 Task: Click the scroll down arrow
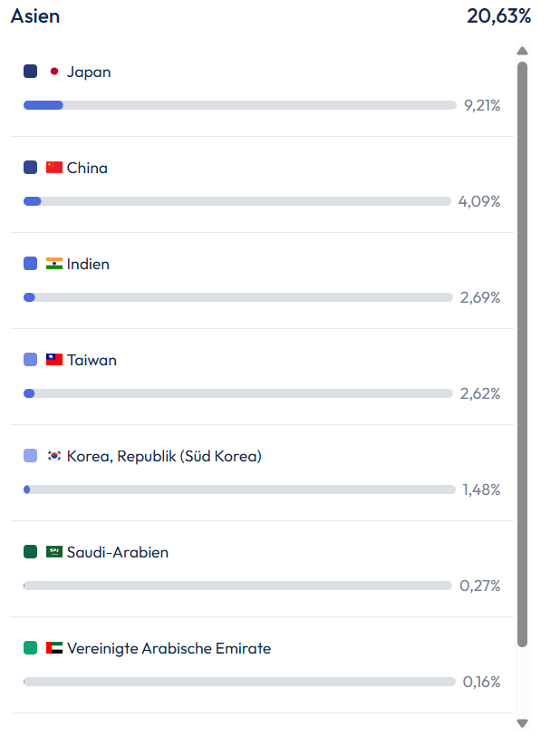[x=522, y=722]
